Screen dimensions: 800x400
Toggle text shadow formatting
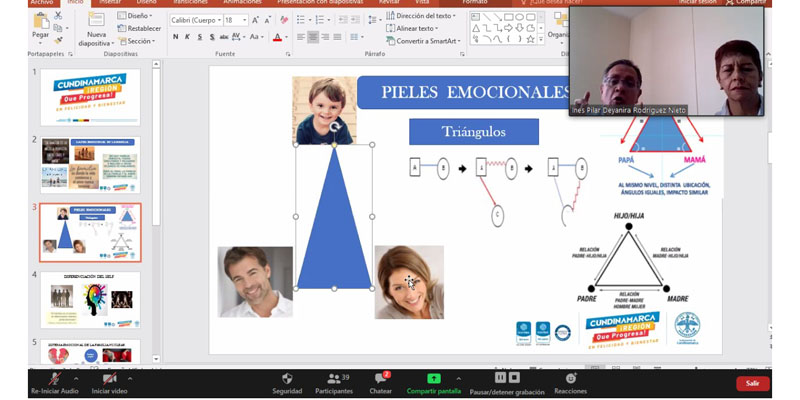coord(212,37)
